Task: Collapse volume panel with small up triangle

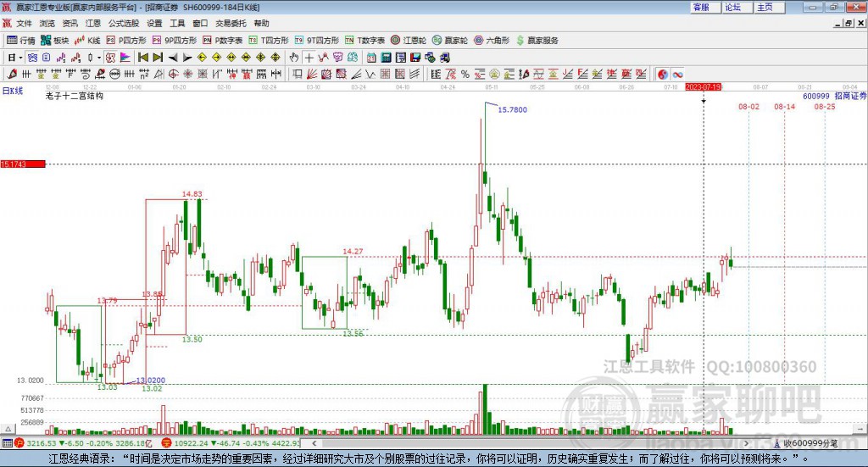Action: [x=8, y=429]
